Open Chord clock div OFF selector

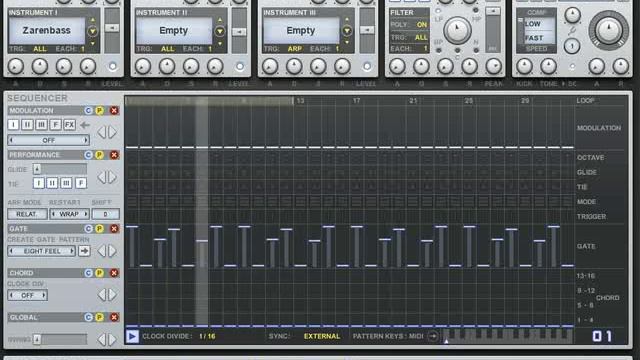point(27,295)
